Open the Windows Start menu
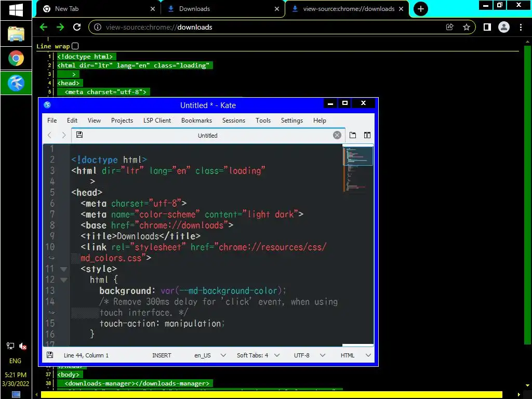The height and width of the screenshot is (399, 532). coord(16,10)
